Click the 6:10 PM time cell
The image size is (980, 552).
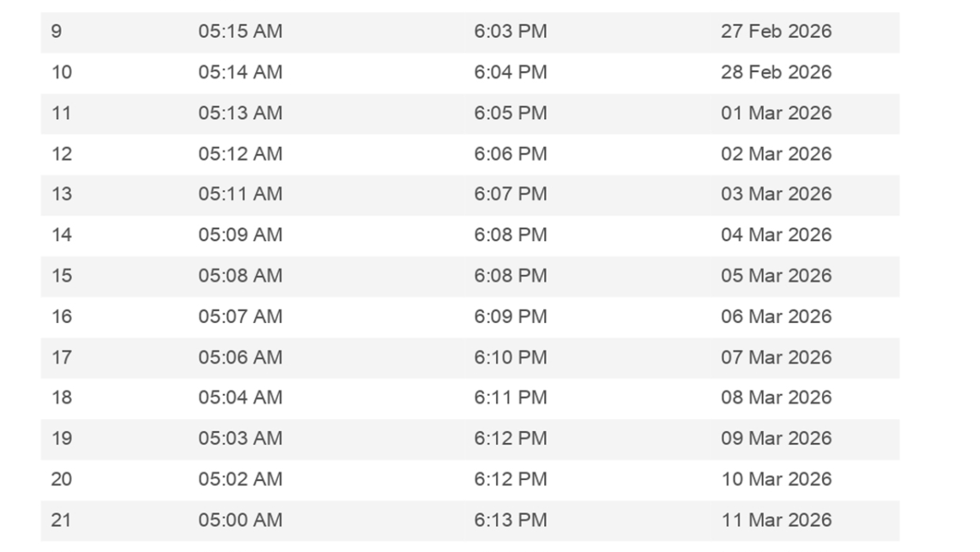tap(510, 358)
